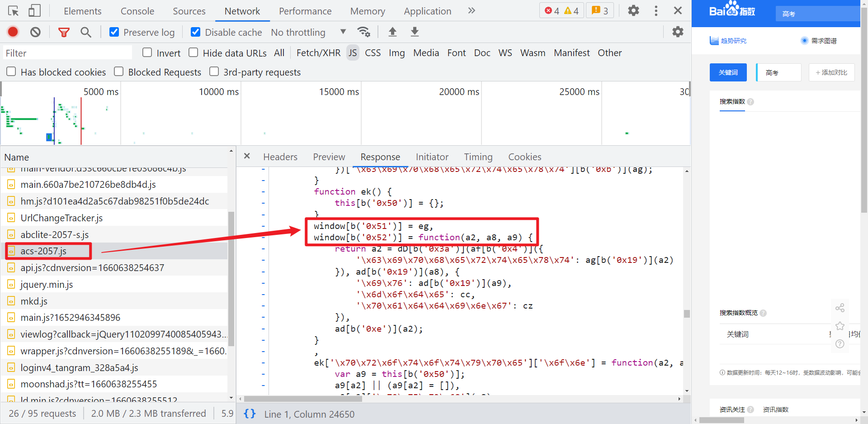Enable the Hide data URLs filter
The width and height of the screenshot is (868, 424).
[x=193, y=52]
